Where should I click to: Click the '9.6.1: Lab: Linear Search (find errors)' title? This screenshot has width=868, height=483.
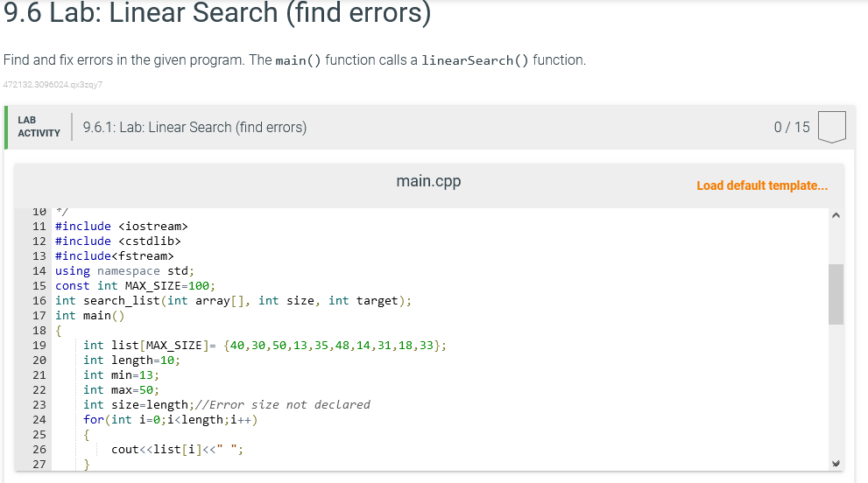(194, 127)
